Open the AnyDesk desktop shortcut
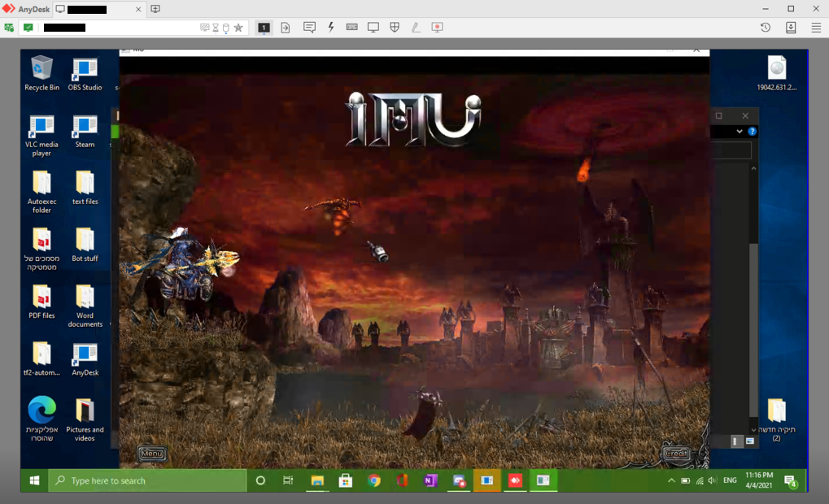Image resolution: width=829 pixels, height=504 pixels. point(85,358)
